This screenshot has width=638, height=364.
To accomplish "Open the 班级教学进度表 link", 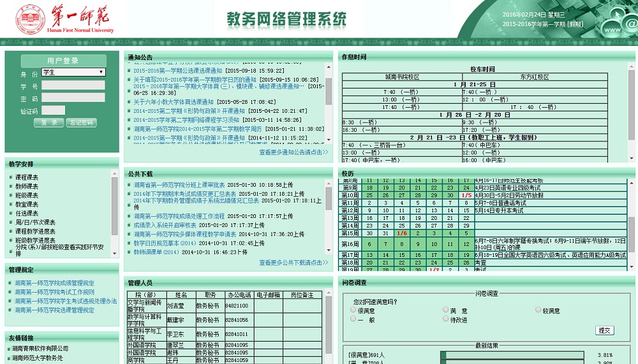I will 35,240.
